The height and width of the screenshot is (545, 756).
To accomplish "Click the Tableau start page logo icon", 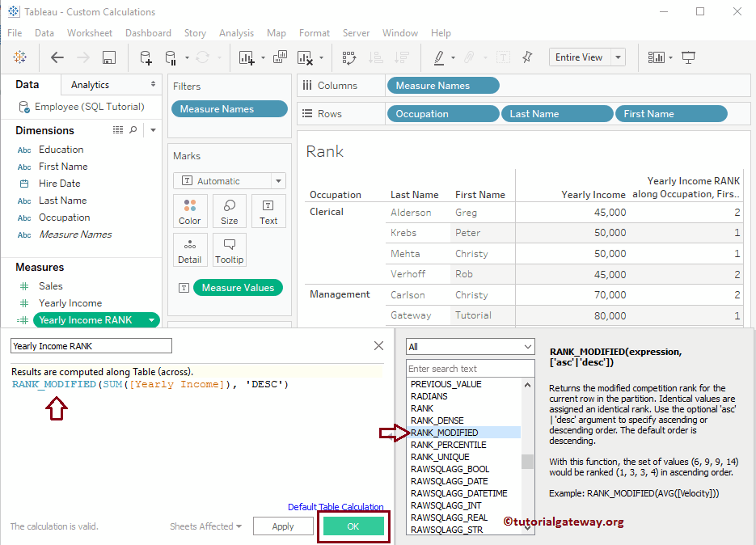I will pos(19,57).
